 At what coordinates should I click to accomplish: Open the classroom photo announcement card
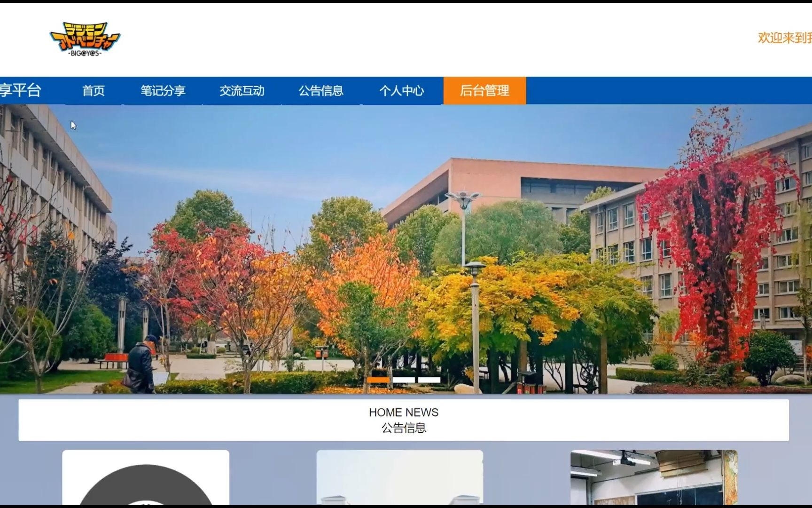pyautogui.click(x=654, y=477)
